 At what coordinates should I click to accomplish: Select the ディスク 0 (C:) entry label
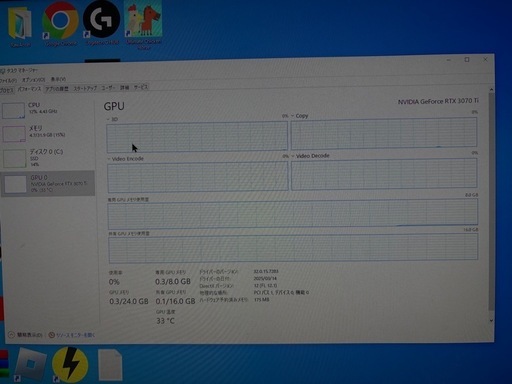46,152
